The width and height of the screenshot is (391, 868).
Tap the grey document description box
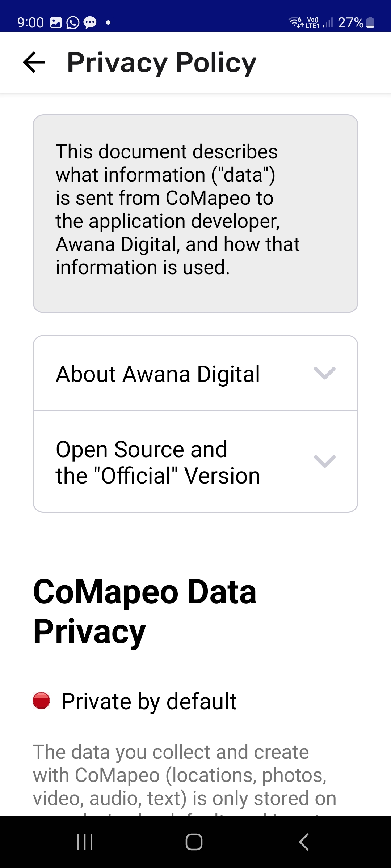195,214
